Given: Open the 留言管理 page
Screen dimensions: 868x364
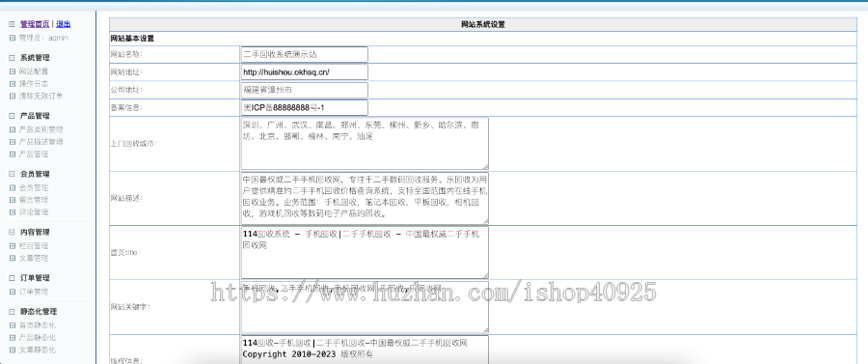Looking at the screenshot, I should (34, 200).
